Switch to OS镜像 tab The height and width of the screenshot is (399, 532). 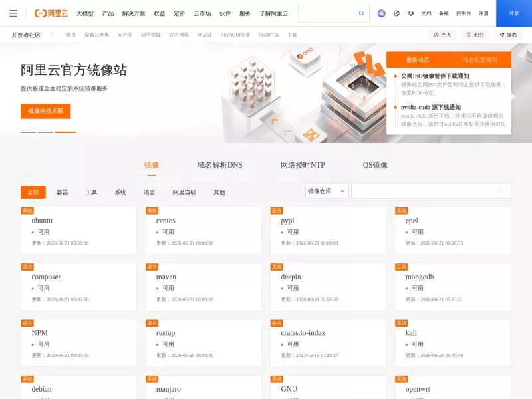click(x=375, y=165)
